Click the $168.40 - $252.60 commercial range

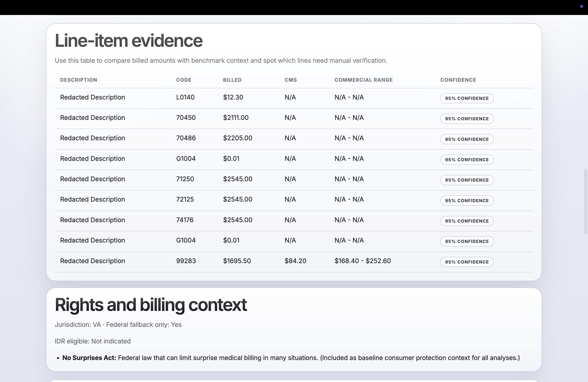(362, 261)
